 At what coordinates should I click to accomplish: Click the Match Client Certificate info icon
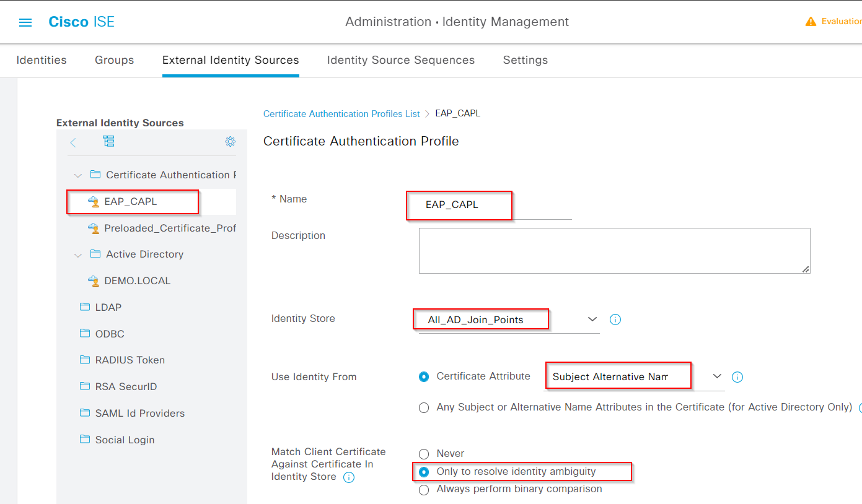pos(349,477)
